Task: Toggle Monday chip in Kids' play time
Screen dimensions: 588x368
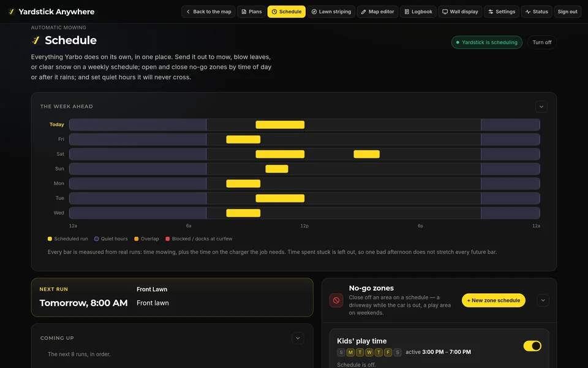Action: tap(350, 352)
